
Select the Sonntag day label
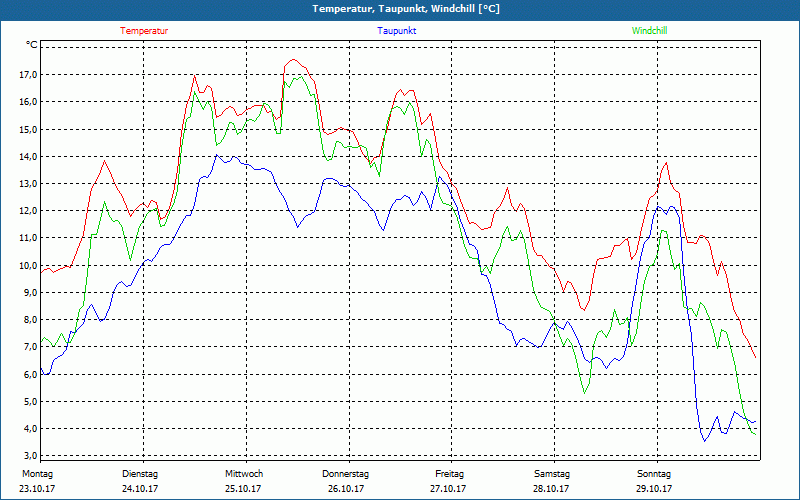pyautogui.click(x=654, y=474)
